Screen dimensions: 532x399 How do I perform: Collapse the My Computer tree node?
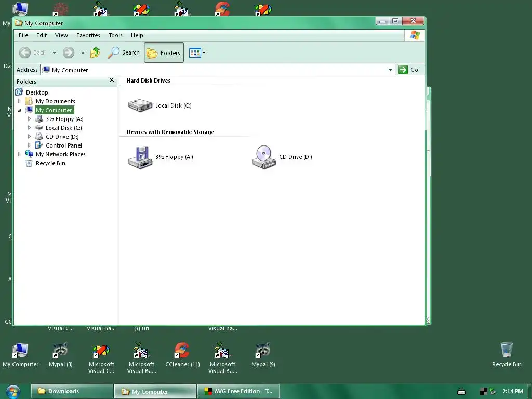19,110
